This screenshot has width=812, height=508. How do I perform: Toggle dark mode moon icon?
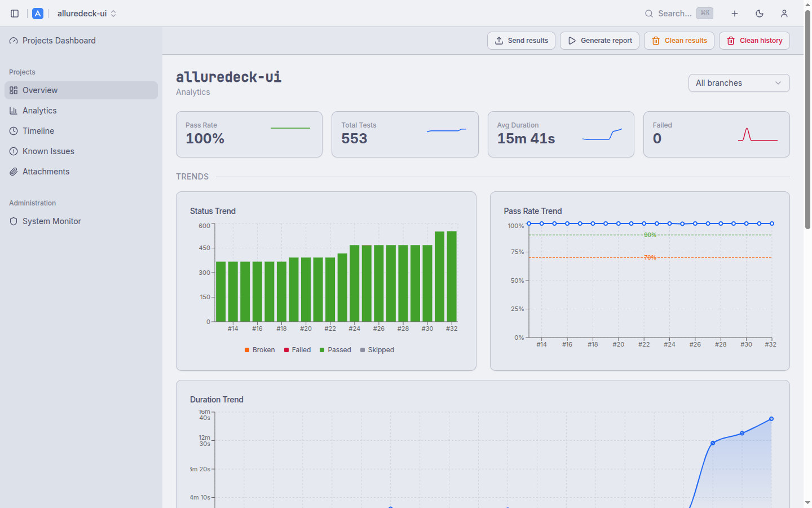tap(760, 14)
